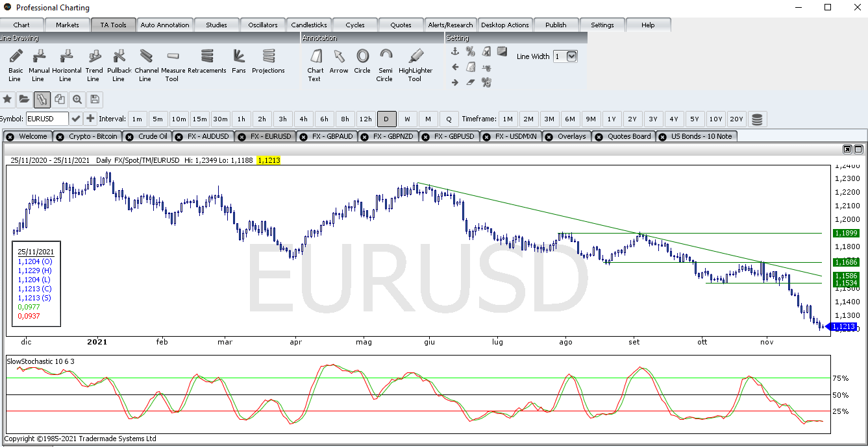Select the 20Y timeframe
Screen dimensions: 868x447
pos(736,119)
